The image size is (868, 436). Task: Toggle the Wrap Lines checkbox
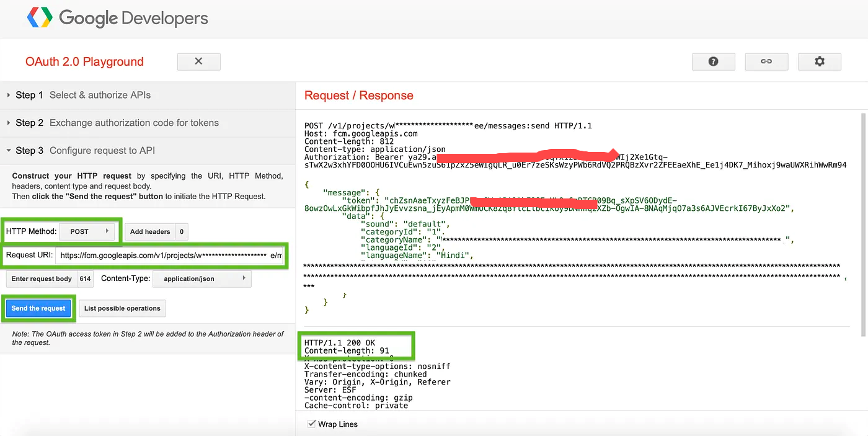[x=312, y=424]
